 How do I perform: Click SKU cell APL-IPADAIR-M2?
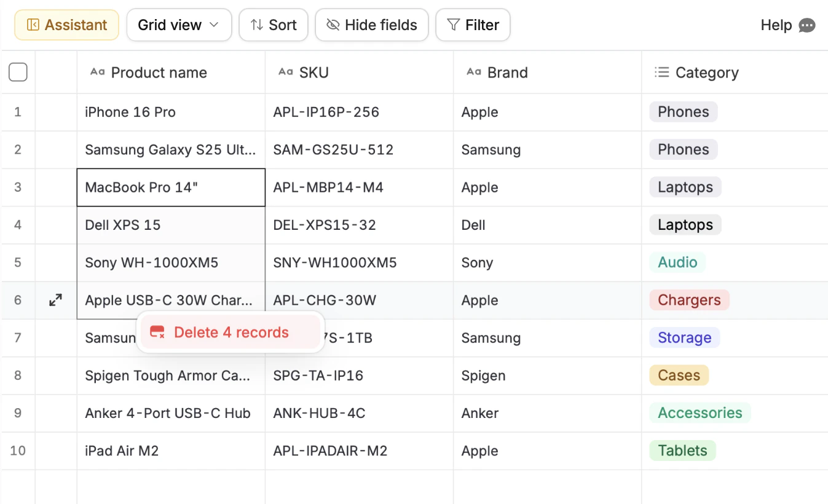pyautogui.click(x=359, y=451)
